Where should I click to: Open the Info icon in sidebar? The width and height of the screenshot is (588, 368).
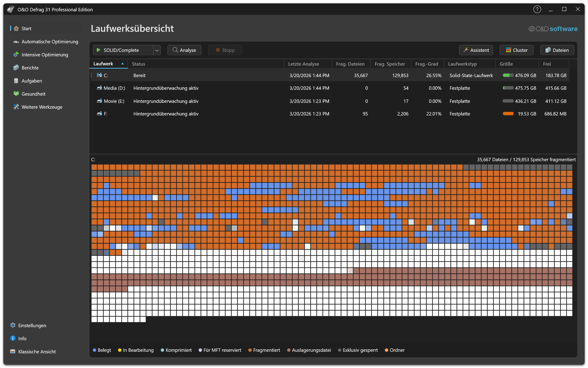[13, 338]
